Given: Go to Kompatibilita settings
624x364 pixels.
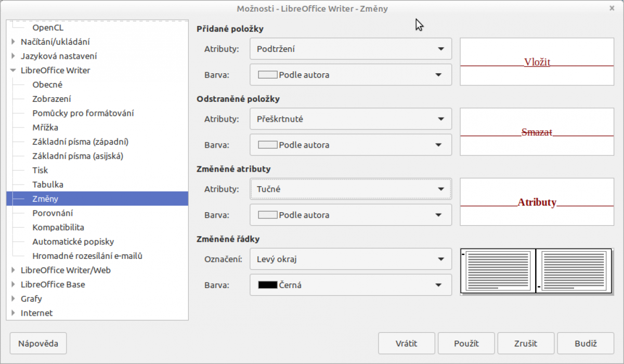Looking at the screenshot, I should coord(58,228).
